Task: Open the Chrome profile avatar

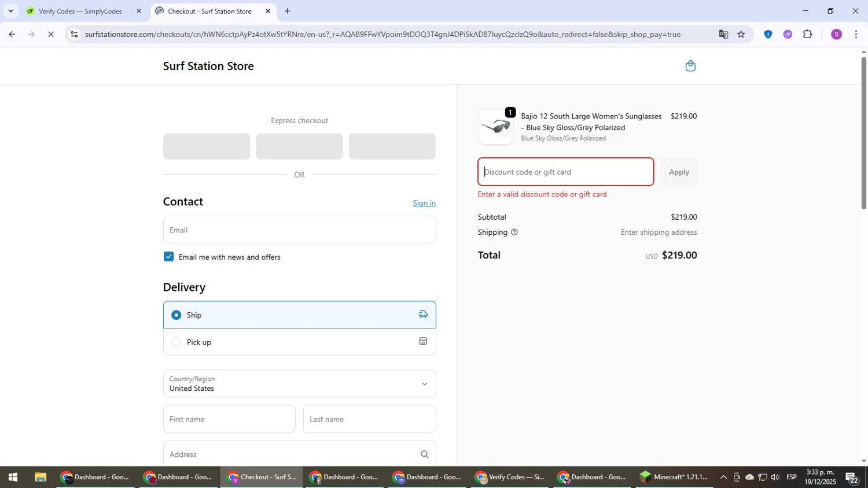Action: [836, 34]
